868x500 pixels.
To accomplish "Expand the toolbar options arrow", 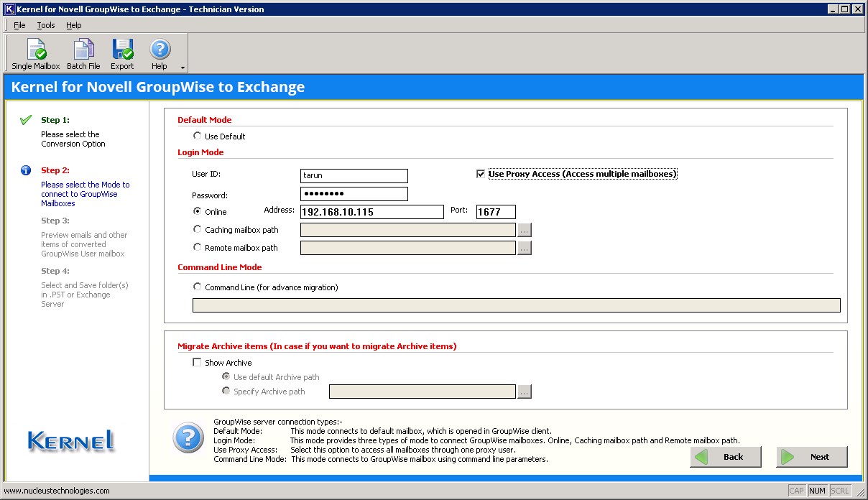I will tap(183, 68).
